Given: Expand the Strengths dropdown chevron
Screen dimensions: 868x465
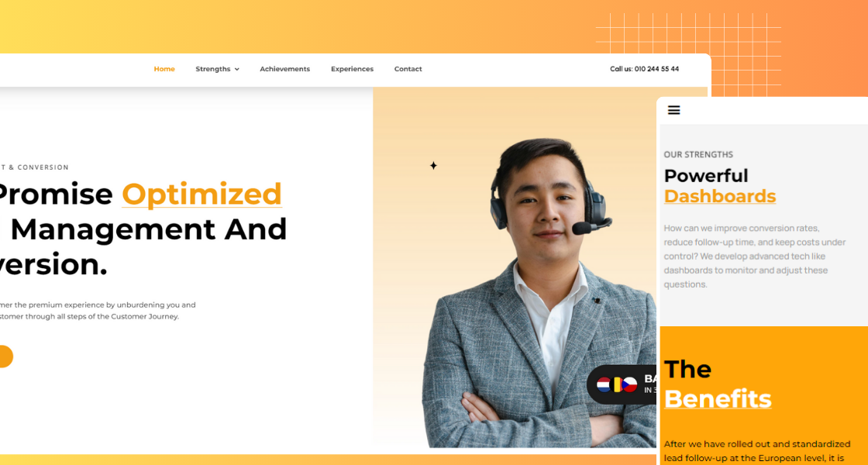Looking at the screenshot, I should [x=237, y=69].
